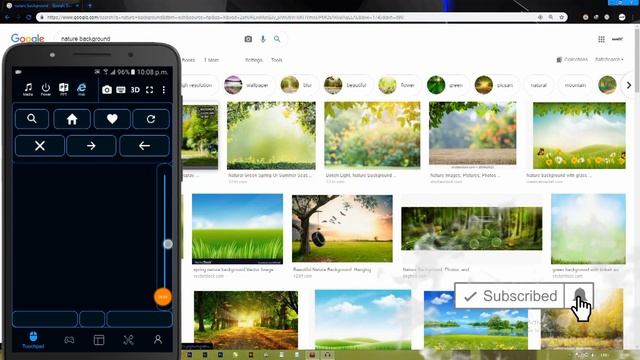Click the Google search magnifier button

coord(277,39)
